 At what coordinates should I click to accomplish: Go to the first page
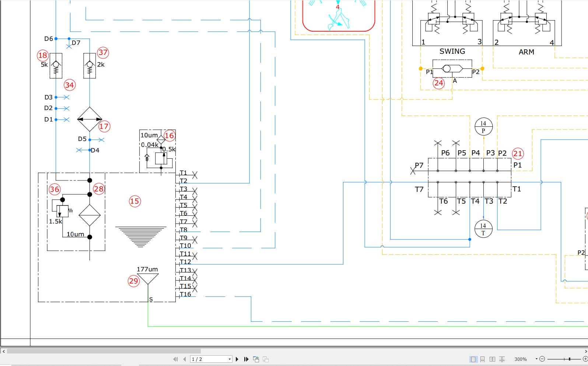tap(175, 359)
